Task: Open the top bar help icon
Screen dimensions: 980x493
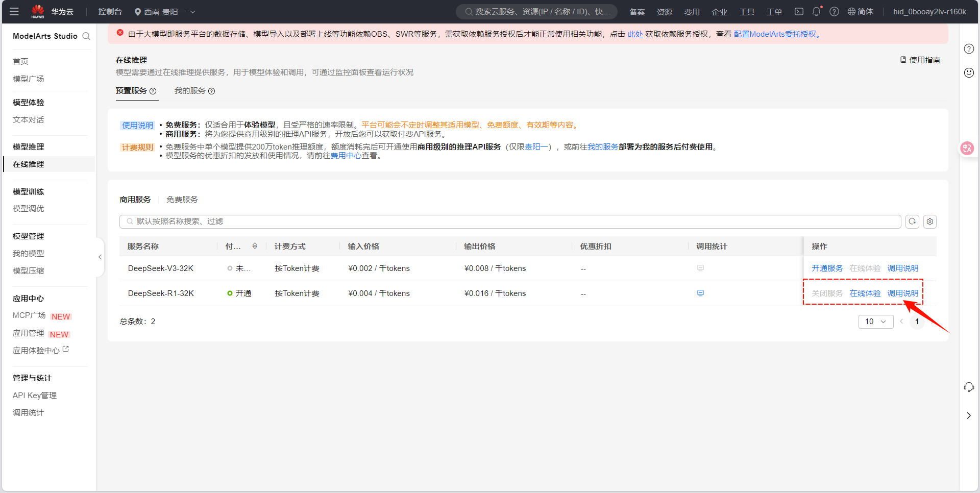Action: click(834, 11)
